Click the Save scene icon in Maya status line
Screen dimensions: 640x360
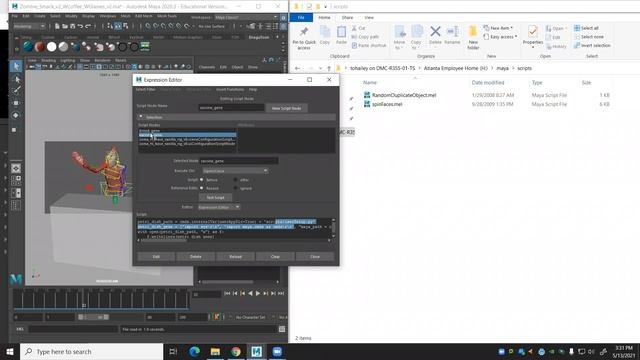click(72, 26)
